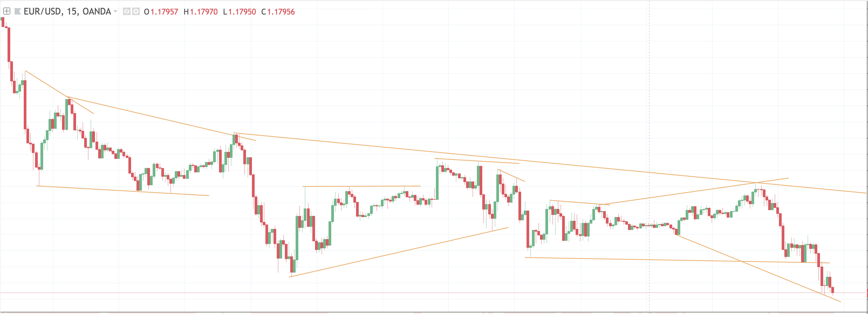Screen dimensions: 868x314
Task: Click the dotted horizontal current-price line
Action: 434,293
